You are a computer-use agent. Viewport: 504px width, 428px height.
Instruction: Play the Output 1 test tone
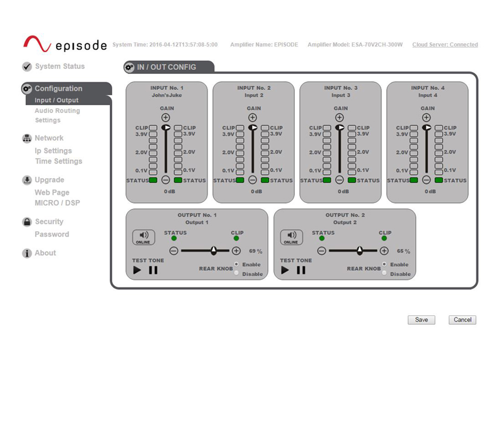point(137,270)
